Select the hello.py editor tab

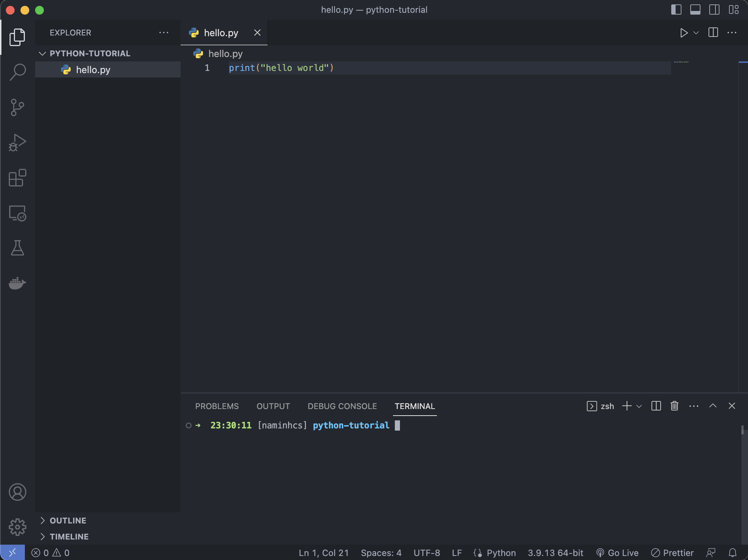[224, 33]
